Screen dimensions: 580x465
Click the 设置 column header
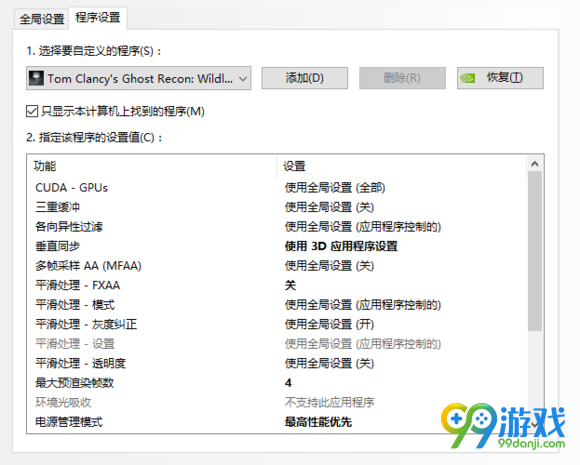pyautogui.click(x=402, y=166)
